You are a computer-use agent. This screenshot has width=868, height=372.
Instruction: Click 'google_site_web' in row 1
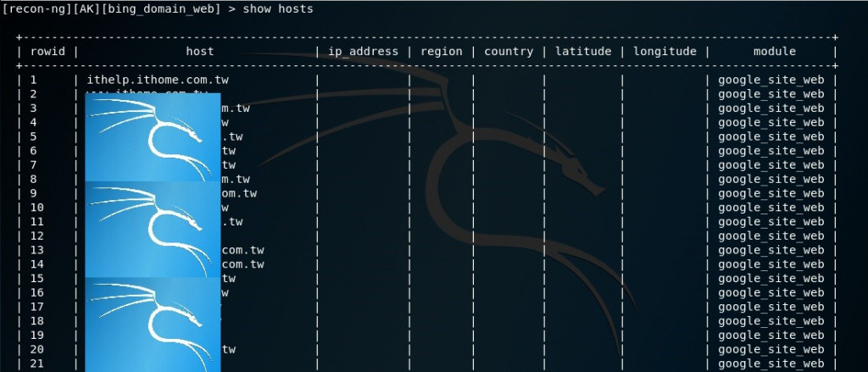pyautogui.click(x=771, y=80)
